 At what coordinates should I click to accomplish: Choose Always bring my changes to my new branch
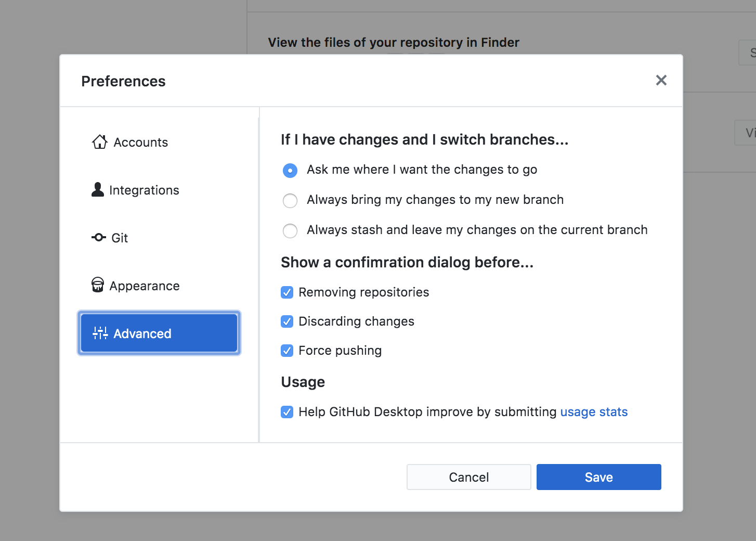click(290, 200)
